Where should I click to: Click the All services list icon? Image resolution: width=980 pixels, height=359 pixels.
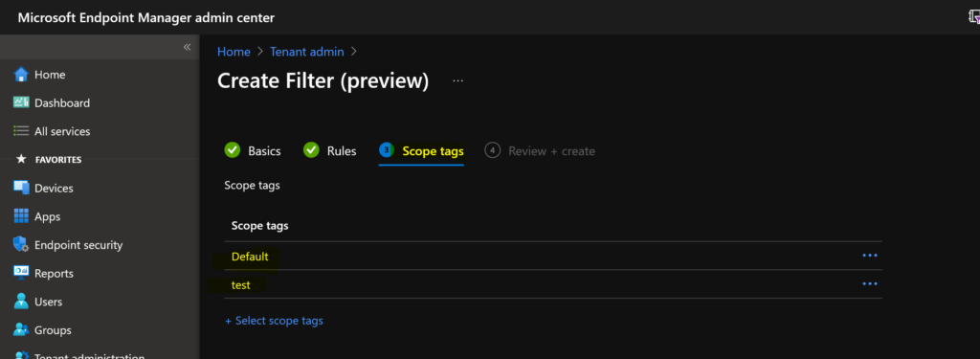pyautogui.click(x=21, y=131)
